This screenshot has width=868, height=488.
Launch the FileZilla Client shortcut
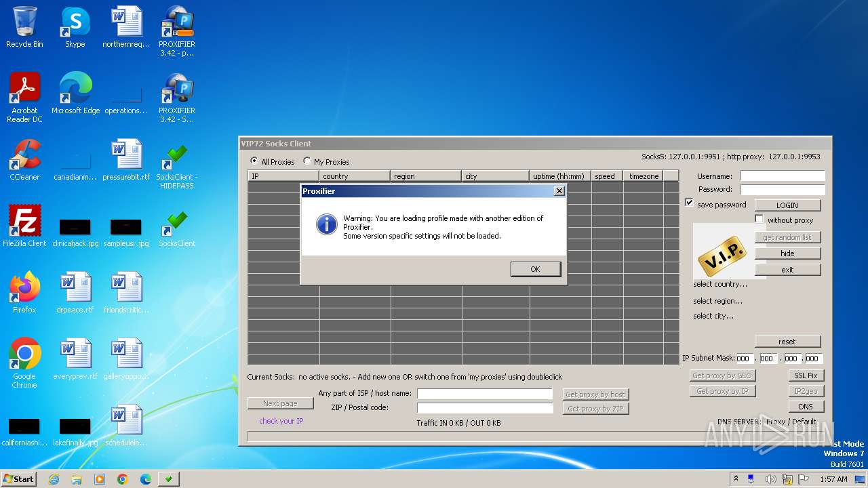coord(24,226)
